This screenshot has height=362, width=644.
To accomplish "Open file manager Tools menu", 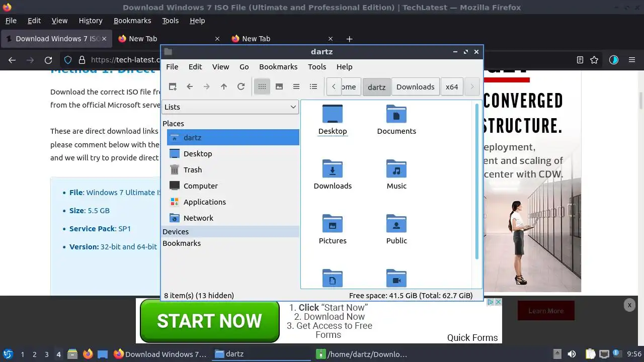I will (x=317, y=66).
